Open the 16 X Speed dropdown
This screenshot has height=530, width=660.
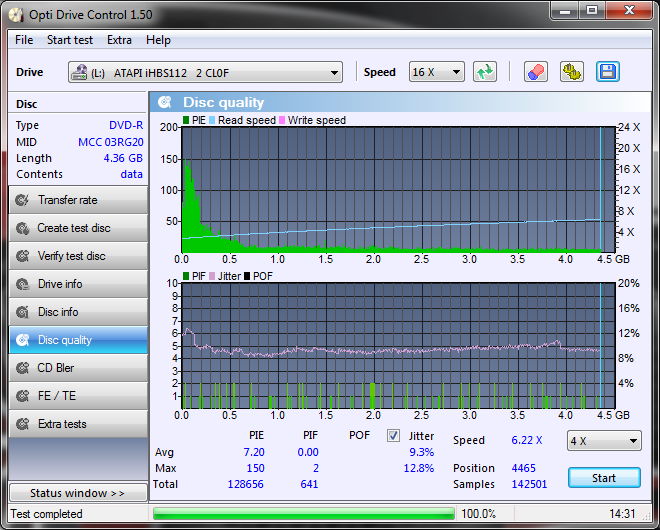pyautogui.click(x=436, y=72)
